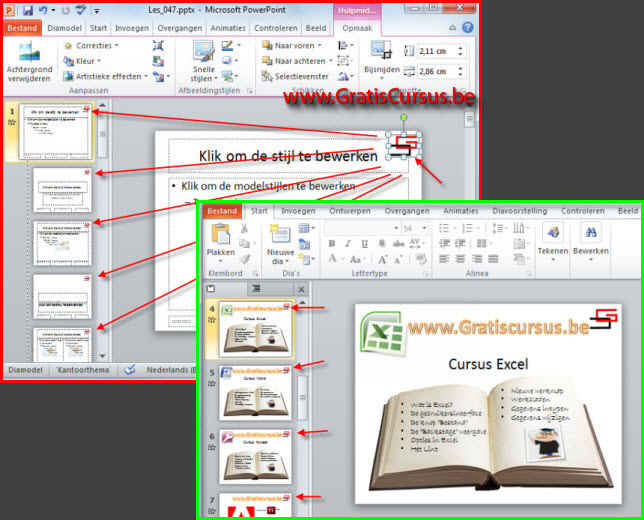
Task: Click the Cut scissors icon in Klembord group
Action: (244, 228)
